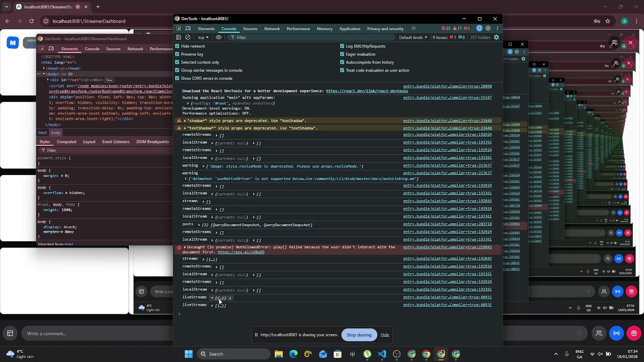This screenshot has height=362, width=644.
Task: Expand the last liveStreams array entry
Action: click(212, 306)
